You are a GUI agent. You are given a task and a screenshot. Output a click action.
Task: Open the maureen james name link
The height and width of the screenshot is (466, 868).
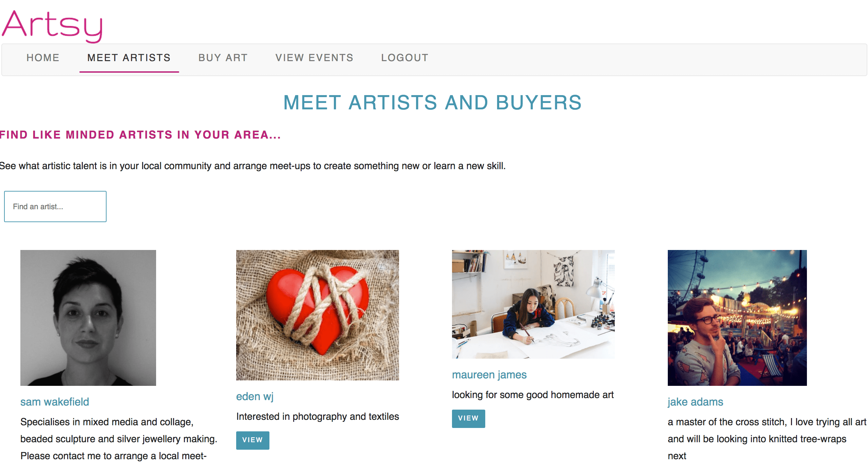tap(489, 375)
